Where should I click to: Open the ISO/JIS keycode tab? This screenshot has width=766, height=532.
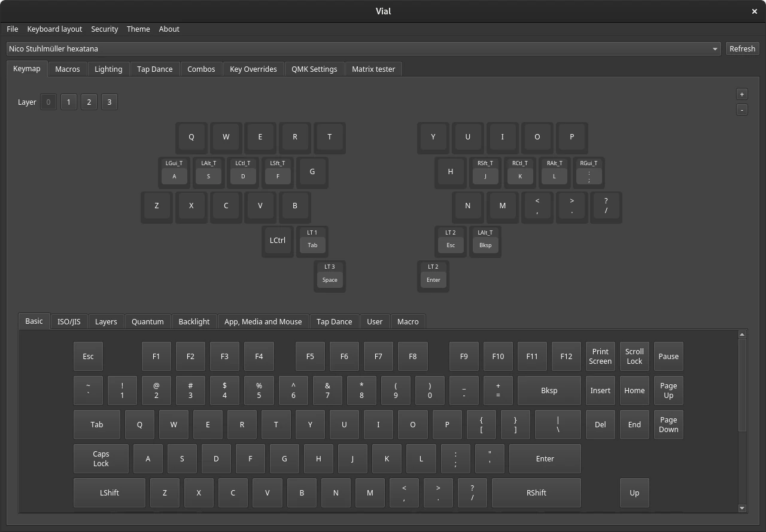(69, 321)
